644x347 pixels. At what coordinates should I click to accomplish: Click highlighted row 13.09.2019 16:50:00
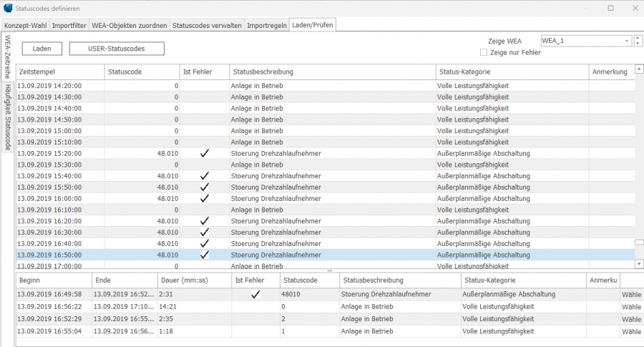pyautogui.click(x=326, y=255)
